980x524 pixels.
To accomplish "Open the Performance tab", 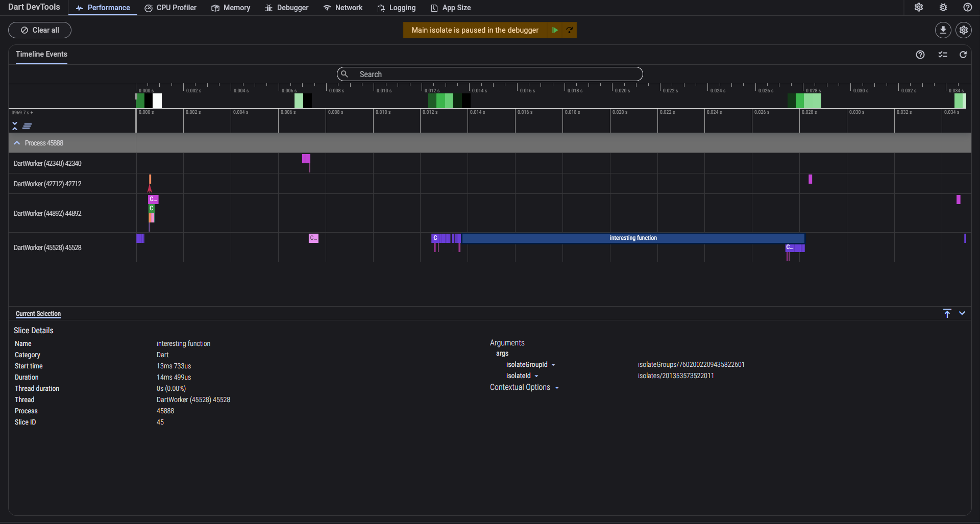I will click(x=103, y=8).
